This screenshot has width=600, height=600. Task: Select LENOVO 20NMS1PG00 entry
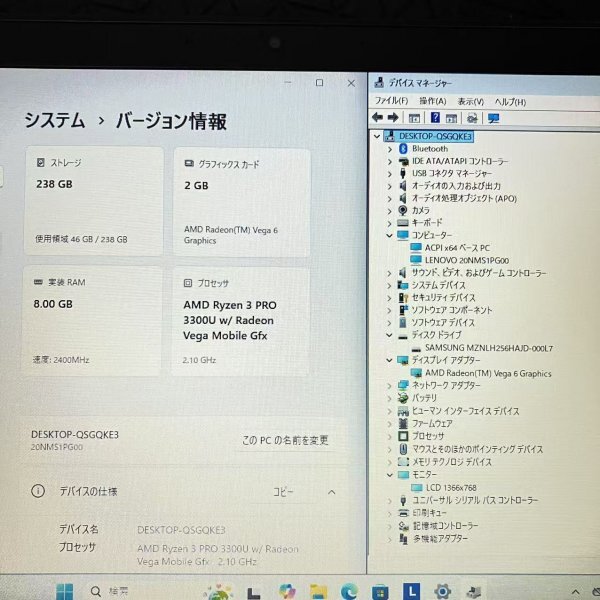pos(467,261)
